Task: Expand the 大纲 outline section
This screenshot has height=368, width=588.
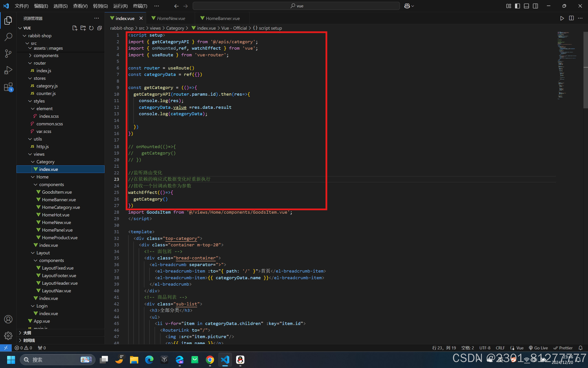Action: (x=60, y=333)
